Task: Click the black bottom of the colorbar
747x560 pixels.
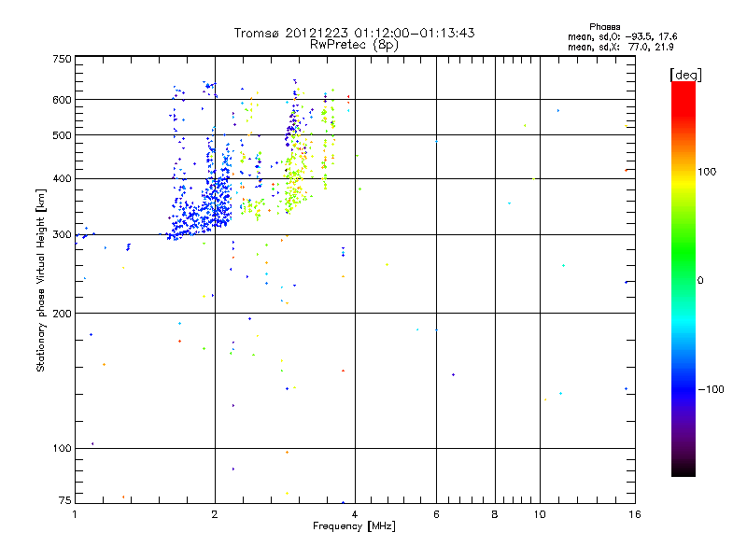Action: [x=684, y=469]
